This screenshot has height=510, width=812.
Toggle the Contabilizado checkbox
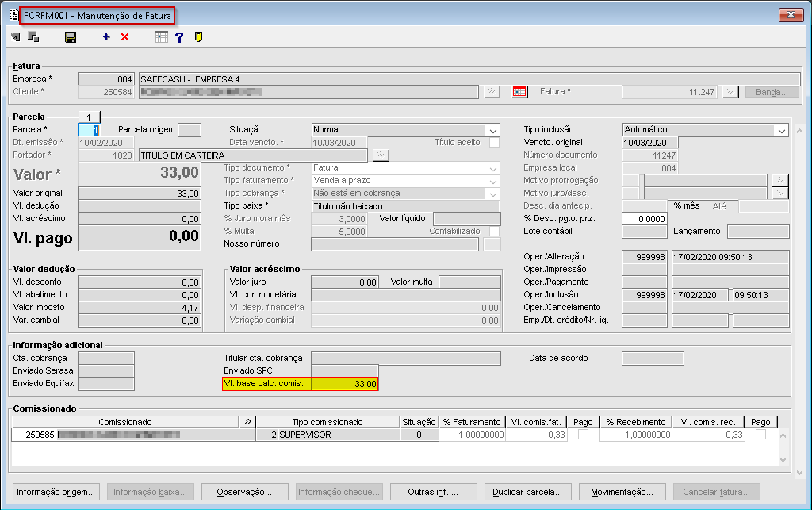[x=494, y=232]
